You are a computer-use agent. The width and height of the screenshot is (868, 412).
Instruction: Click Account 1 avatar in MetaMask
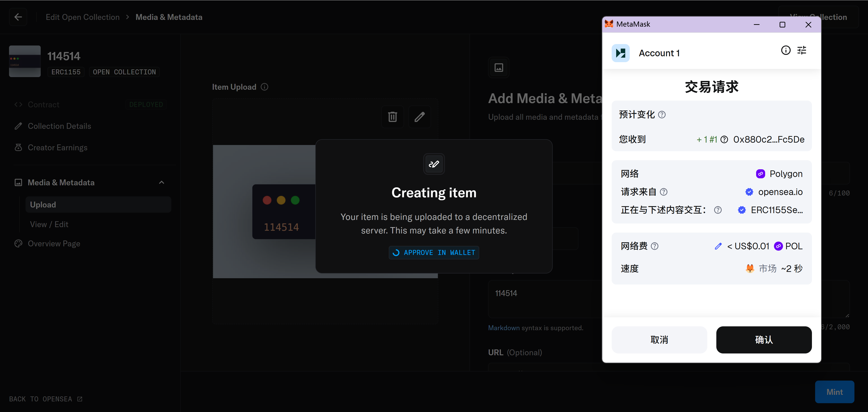[x=620, y=53]
